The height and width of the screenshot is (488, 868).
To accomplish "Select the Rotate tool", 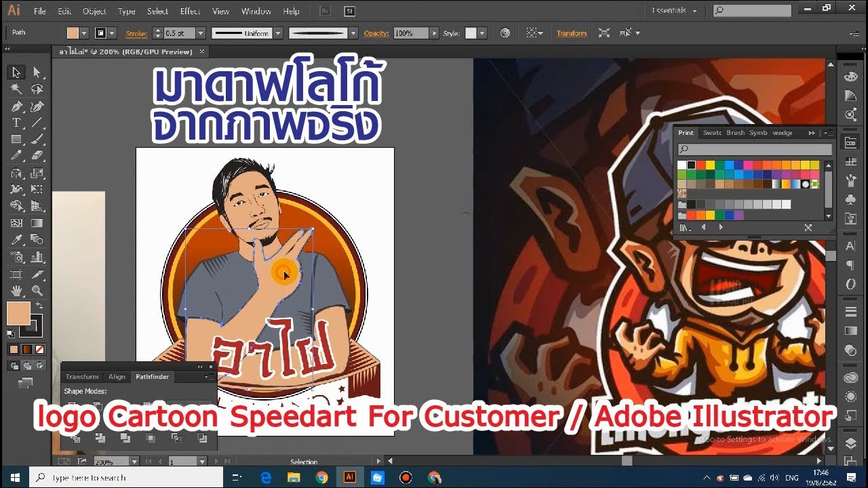I will (x=16, y=173).
